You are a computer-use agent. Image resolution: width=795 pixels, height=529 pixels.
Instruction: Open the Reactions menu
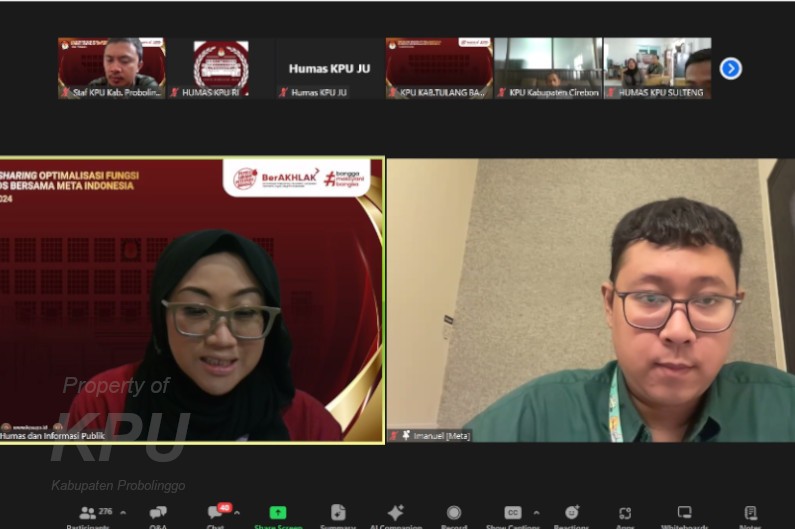click(x=571, y=513)
